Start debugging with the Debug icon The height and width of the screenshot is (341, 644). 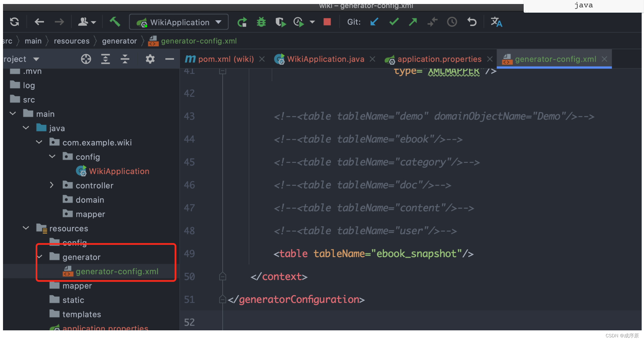coord(261,22)
